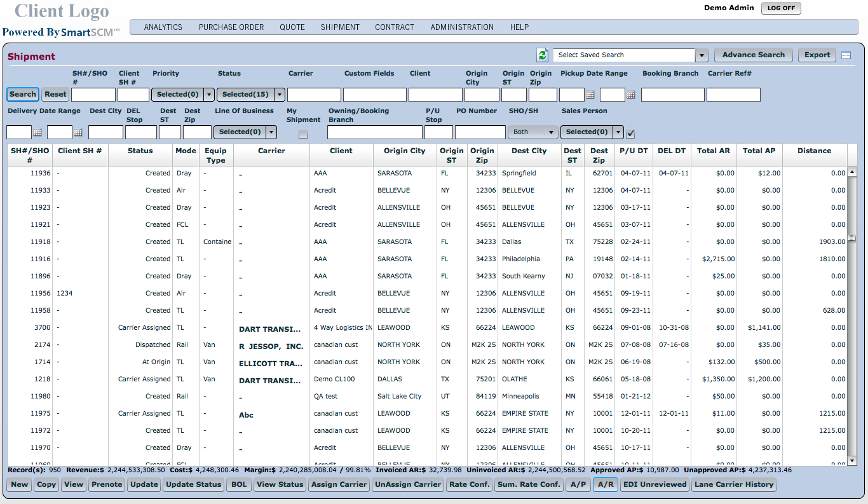Open the Pickup Date Range end calendar
Viewport: 868px width, 504px height.
(x=630, y=95)
